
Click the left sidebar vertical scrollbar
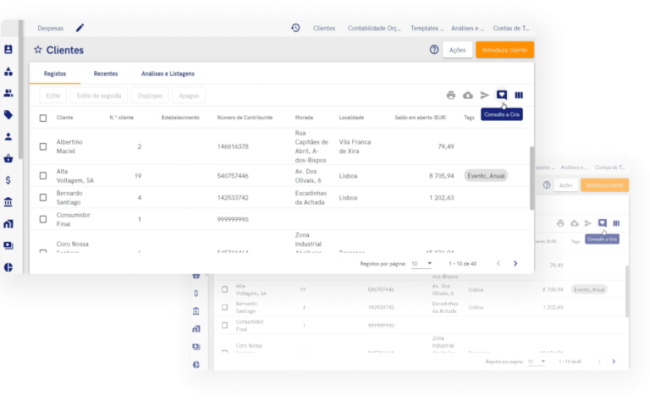click(20, 89)
